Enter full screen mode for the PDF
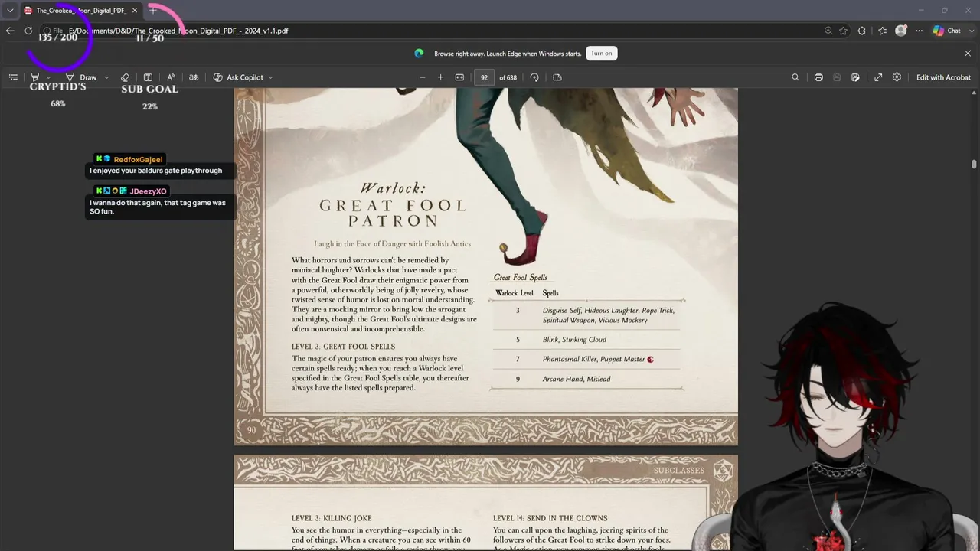The height and width of the screenshot is (551, 980). [x=878, y=77]
